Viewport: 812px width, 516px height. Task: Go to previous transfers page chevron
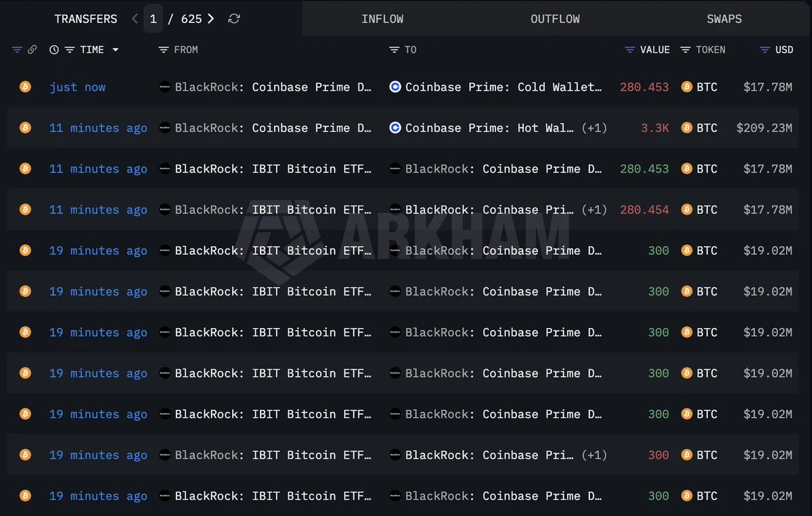tap(135, 19)
